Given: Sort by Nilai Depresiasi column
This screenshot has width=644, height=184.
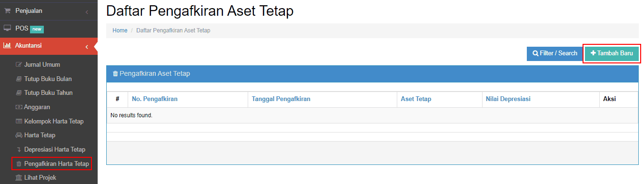Looking at the screenshot, I should point(508,99).
